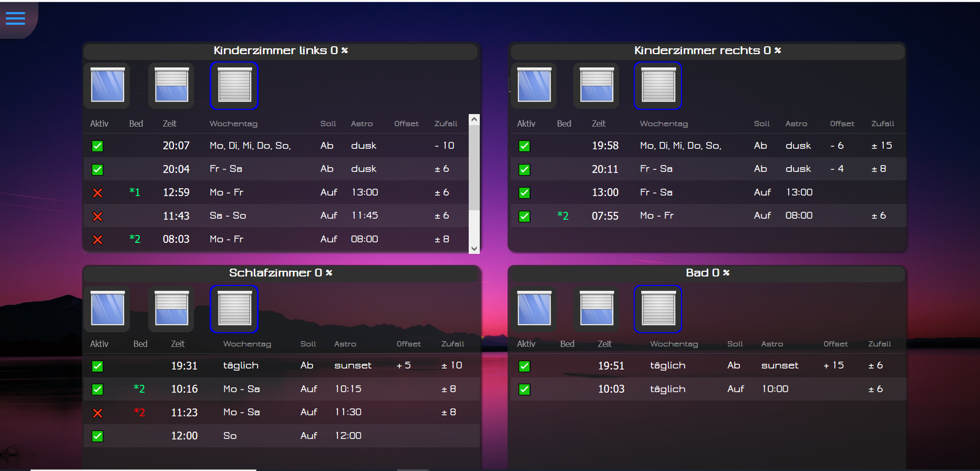Click the "Sa - So" weekday cell
This screenshot has height=471, width=980.
click(228, 216)
